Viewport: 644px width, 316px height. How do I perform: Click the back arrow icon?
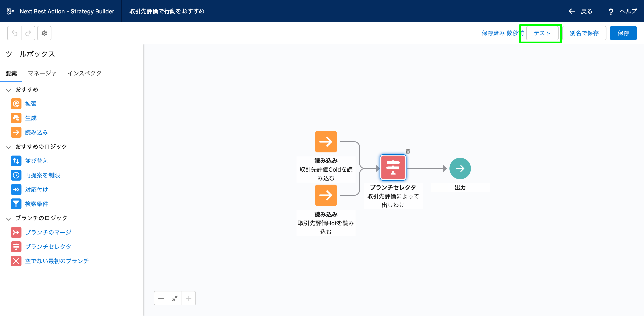tap(572, 11)
